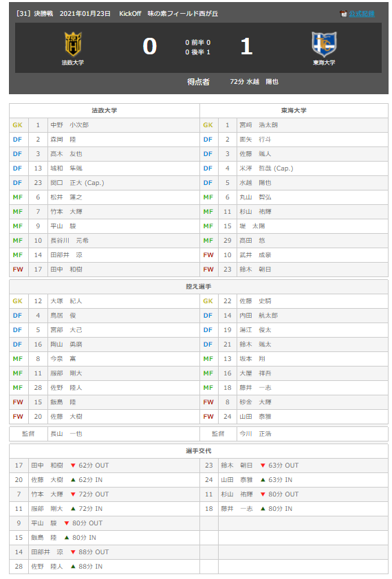Click the 控え選手 section header
The height and width of the screenshot is (579, 392).
coord(199,287)
